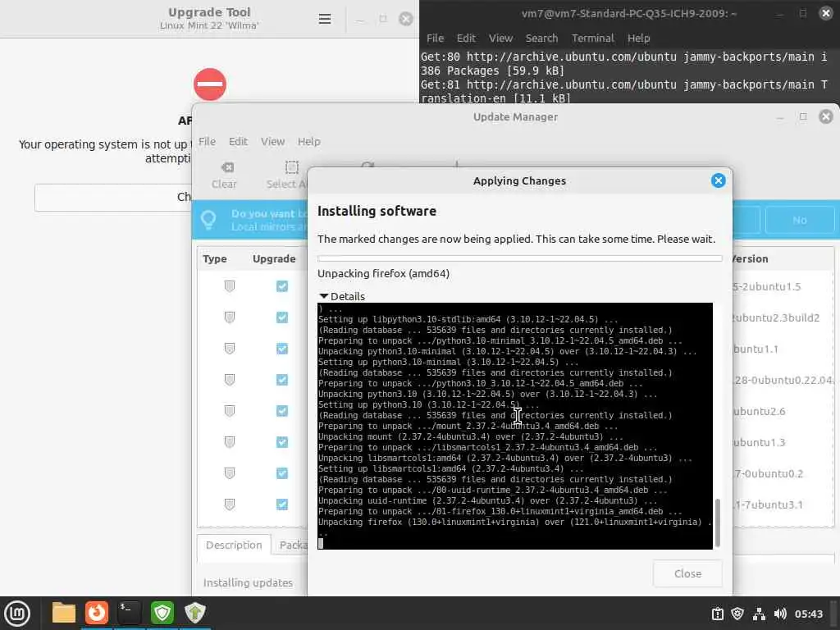Click the Select All toolbar icon
Viewport: 840px width, 630px height.
291,167
